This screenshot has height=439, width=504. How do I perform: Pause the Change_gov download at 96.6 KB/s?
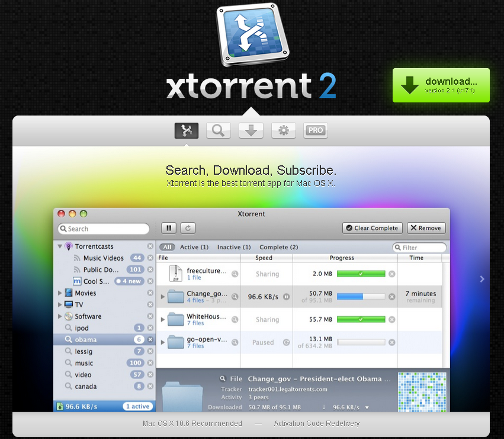pyautogui.click(x=286, y=297)
